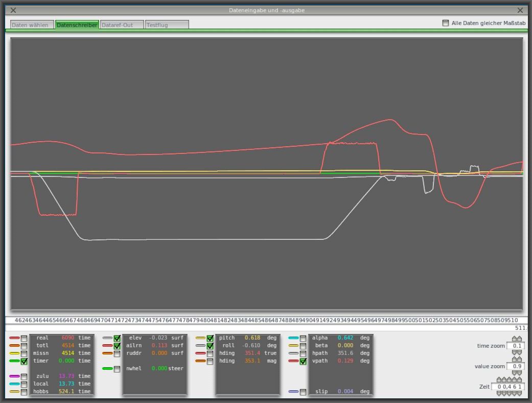532x403 pixels.
Task: Raise the leftmost Zeit digit with up arrow
Action: [499, 380]
